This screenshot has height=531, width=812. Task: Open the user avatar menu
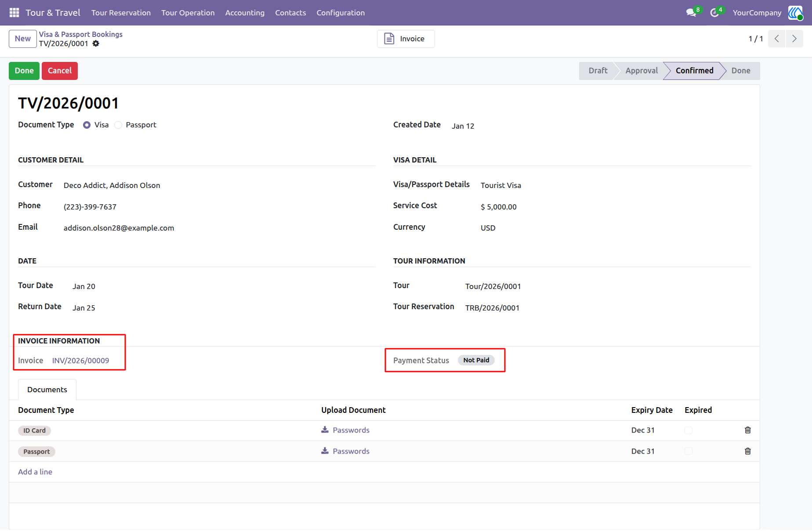pos(795,13)
